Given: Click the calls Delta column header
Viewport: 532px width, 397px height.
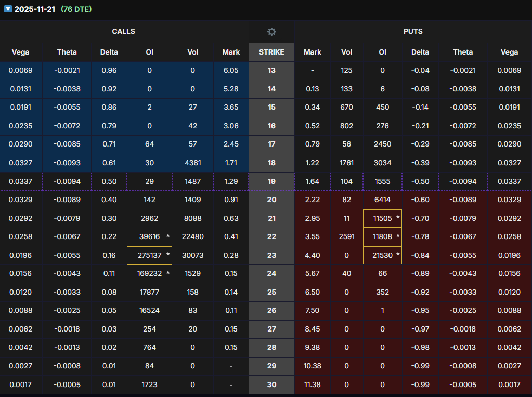Looking at the screenshot, I should point(109,52).
